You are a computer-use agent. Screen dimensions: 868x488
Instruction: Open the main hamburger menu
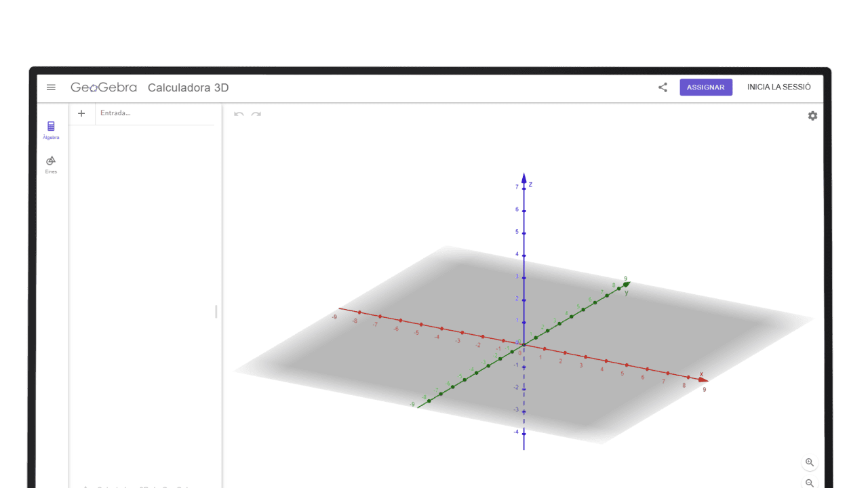coord(51,87)
